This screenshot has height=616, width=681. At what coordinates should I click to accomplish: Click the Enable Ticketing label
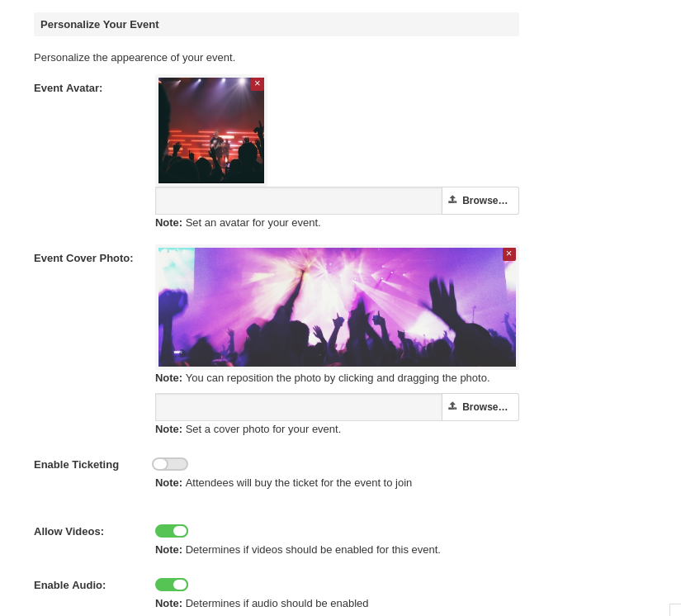pyautogui.click(x=76, y=464)
